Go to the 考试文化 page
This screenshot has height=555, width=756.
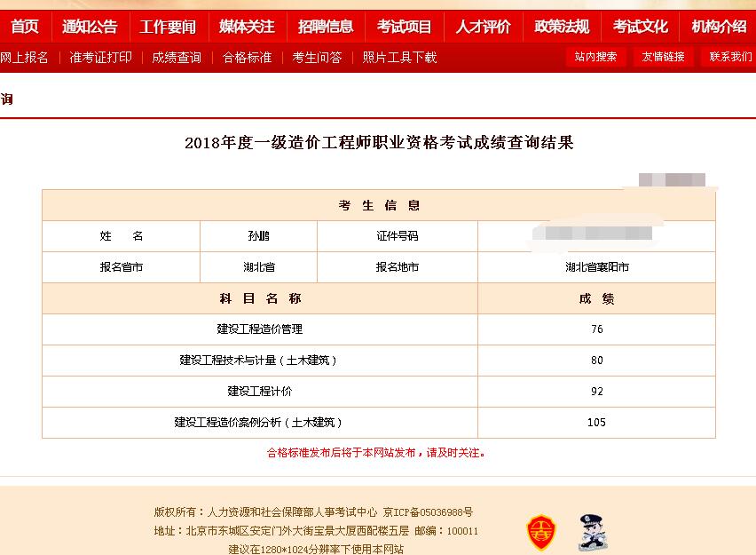(640, 27)
